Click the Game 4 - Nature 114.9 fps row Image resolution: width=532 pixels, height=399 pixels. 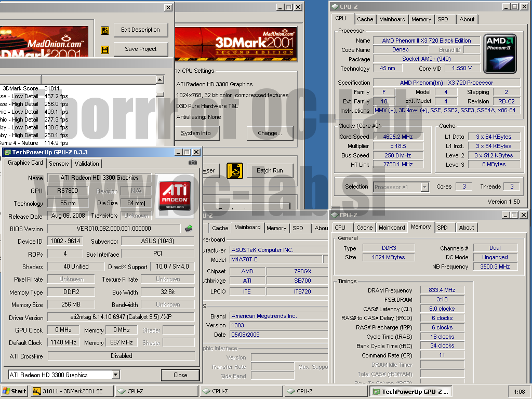tap(78, 143)
